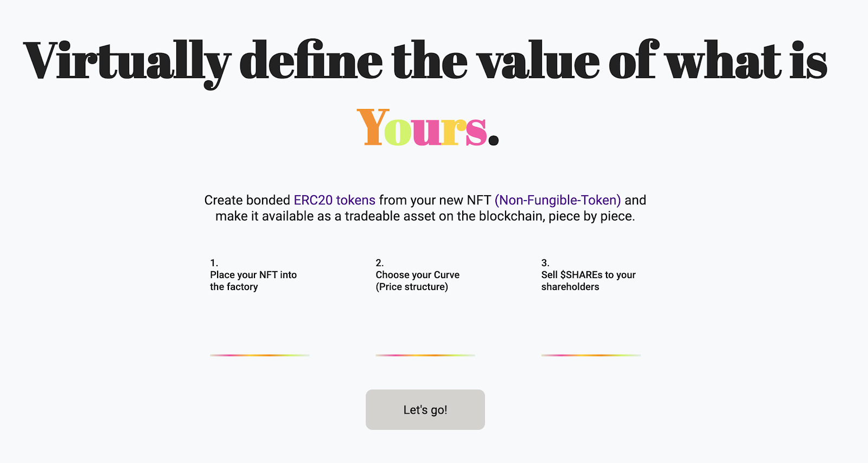Click the 'Virtually define the value' headline

pos(425,62)
